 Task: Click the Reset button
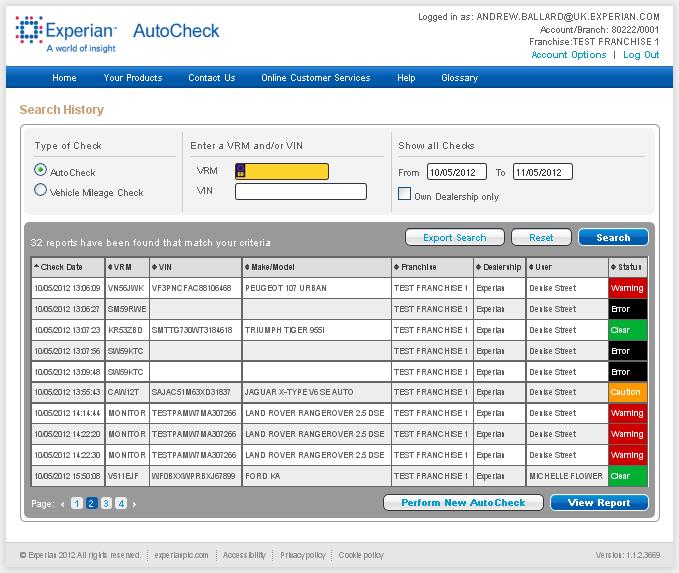tap(541, 237)
